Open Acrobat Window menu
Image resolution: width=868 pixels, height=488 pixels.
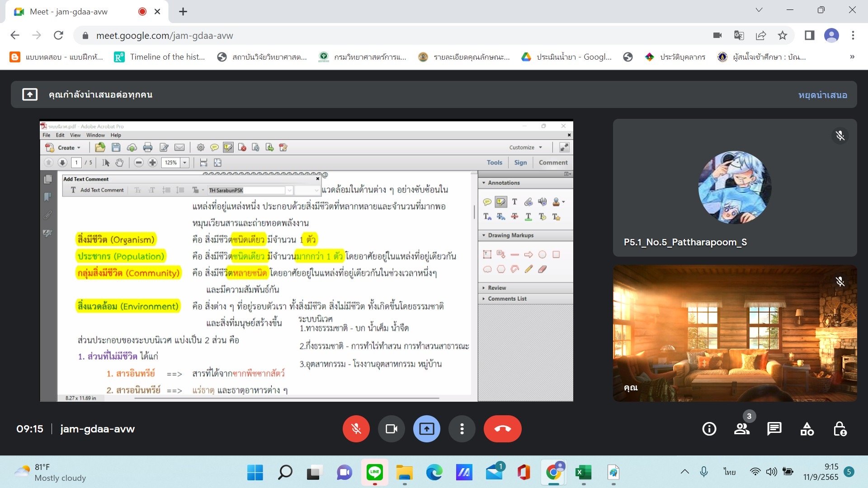point(95,135)
